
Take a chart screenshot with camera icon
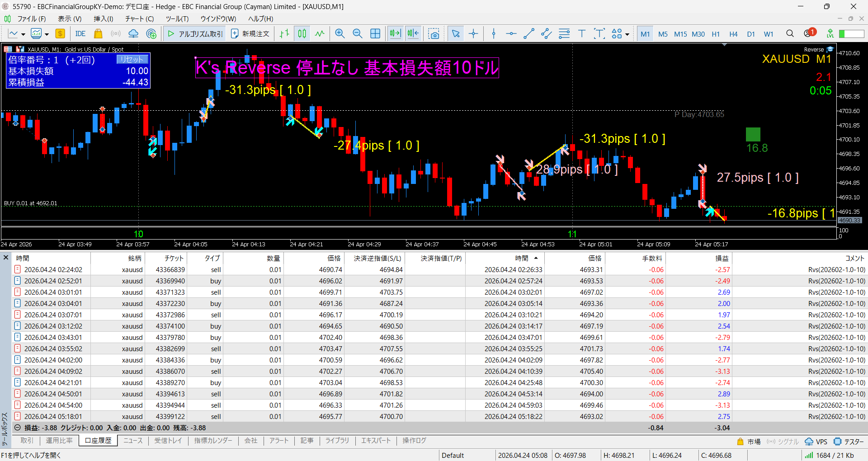(x=434, y=33)
